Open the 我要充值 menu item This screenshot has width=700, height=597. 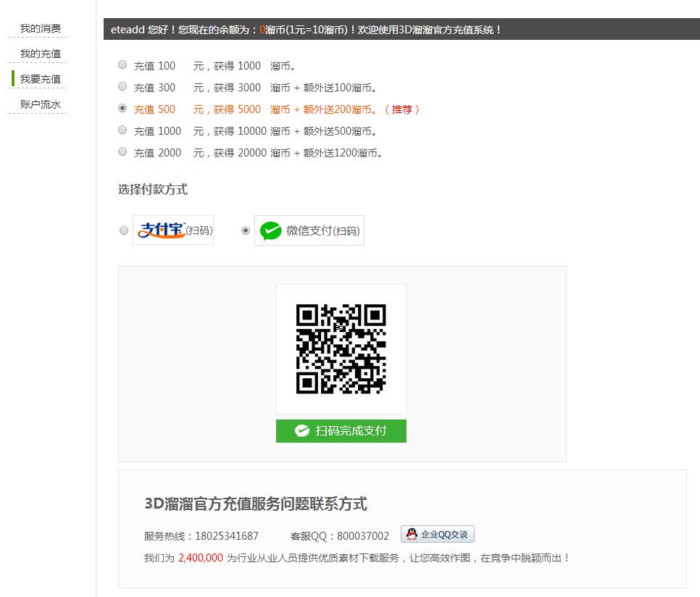click(x=40, y=79)
